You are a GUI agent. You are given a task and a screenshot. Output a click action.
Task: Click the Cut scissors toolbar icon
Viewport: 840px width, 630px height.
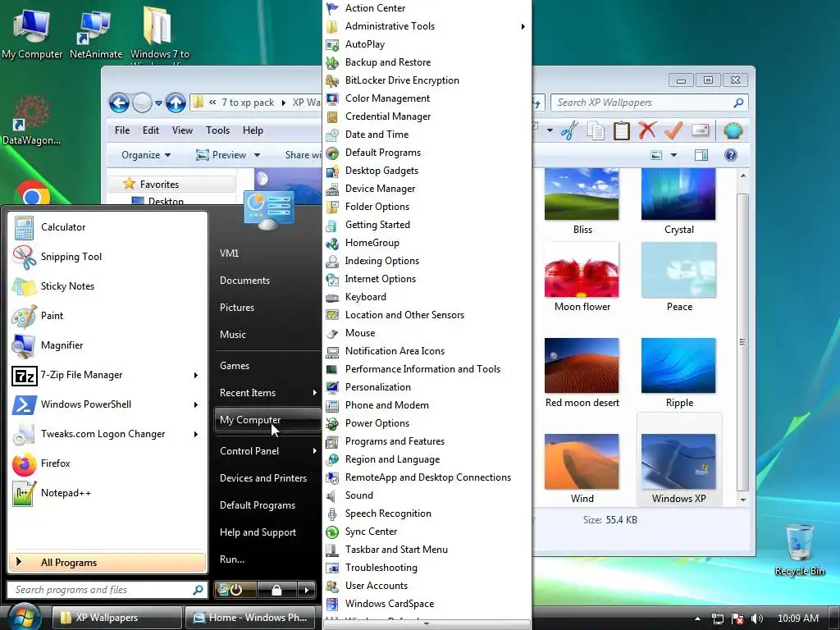(569, 130)
